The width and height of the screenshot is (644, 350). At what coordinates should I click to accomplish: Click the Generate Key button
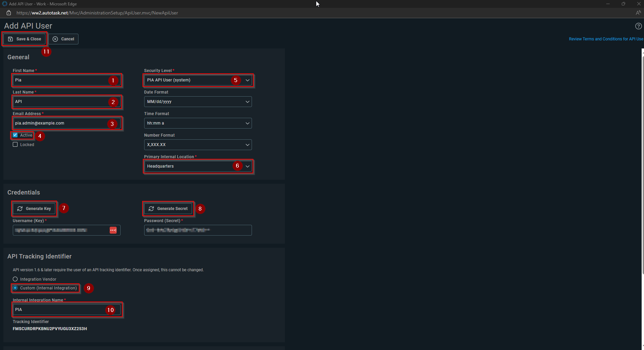tap(34, 209)
